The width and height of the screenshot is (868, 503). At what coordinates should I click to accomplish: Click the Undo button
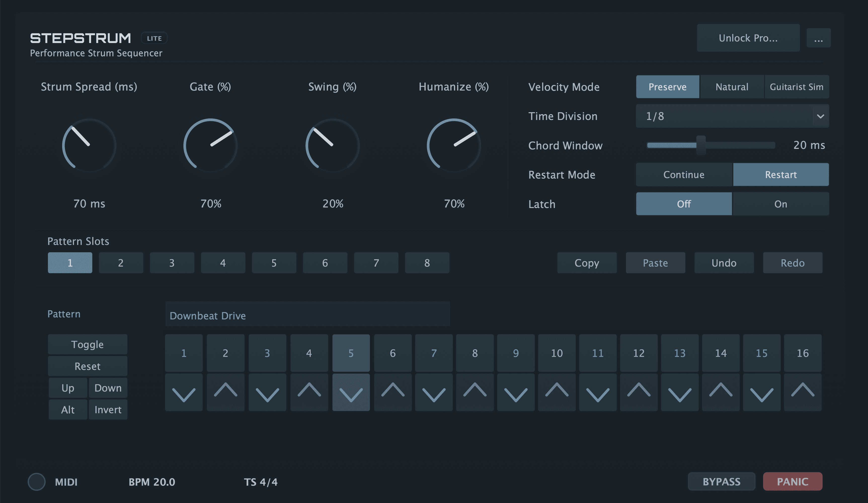coord(724,263)
